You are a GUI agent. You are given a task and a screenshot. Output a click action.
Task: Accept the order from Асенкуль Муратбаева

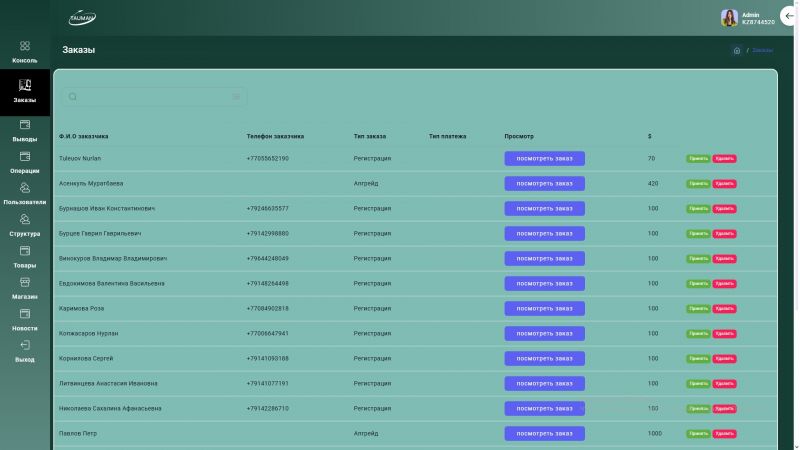pos(698,184)
